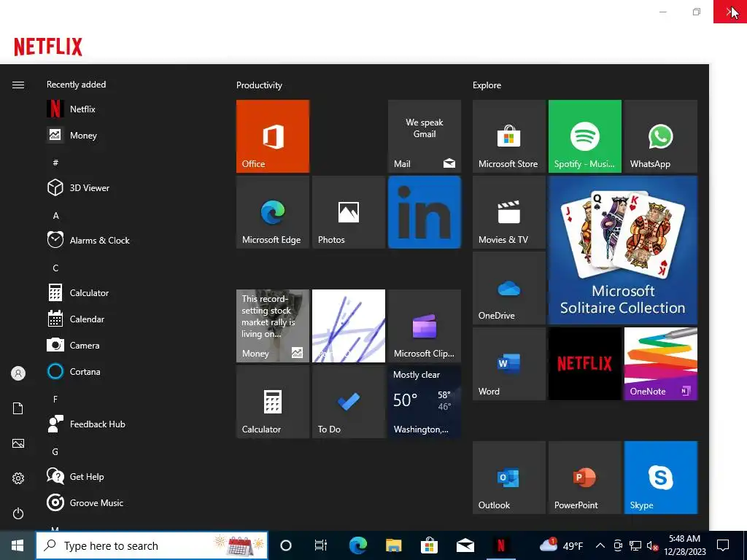Click the Power button in Start
The image size is (747, 560).
pos(18,513)
